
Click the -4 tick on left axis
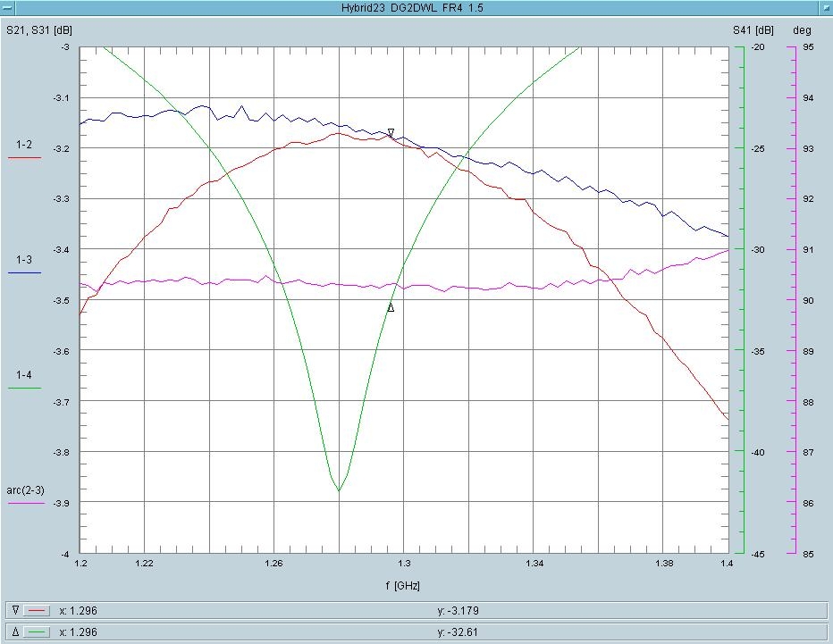pos(65,554)
